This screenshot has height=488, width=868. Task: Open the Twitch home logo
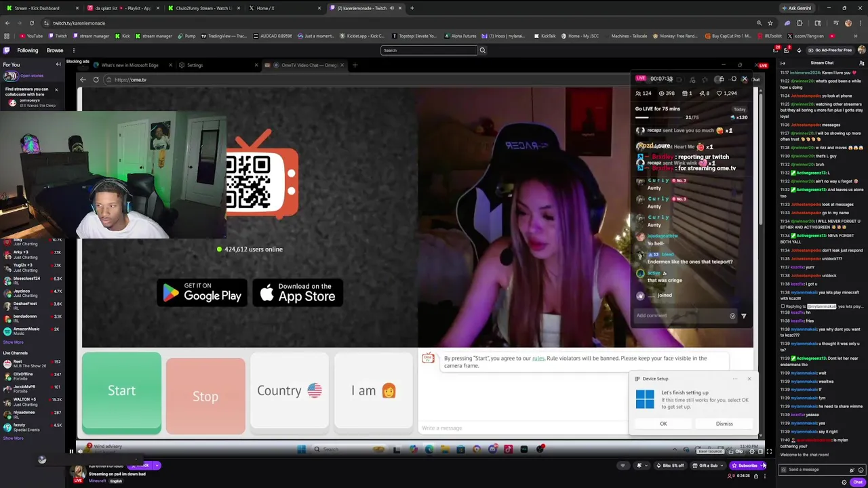pyautogui.click(x=7, y=50)
